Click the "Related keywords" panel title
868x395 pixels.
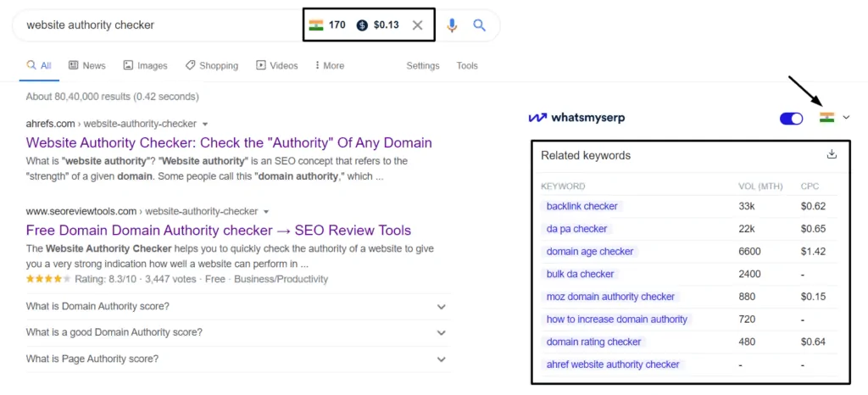click(x=586, y=155)
